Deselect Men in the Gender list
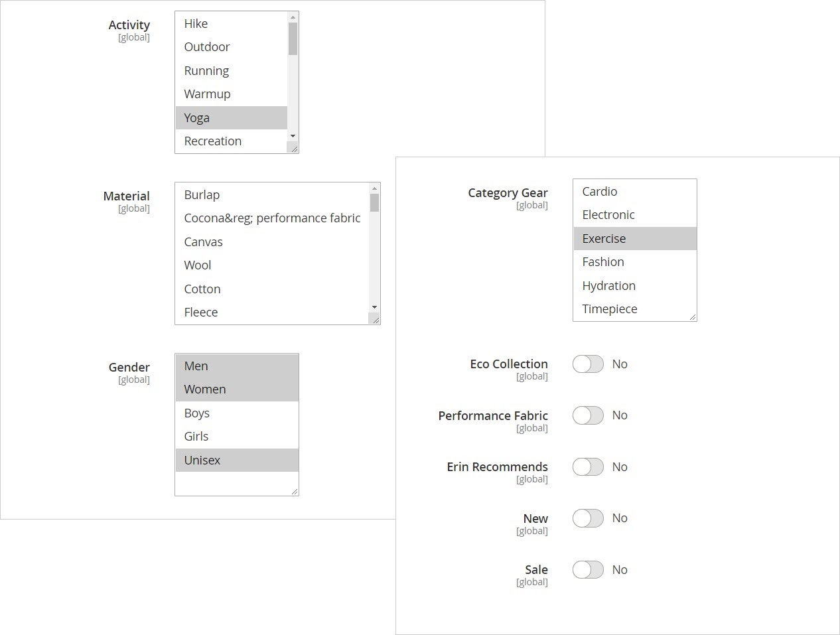 pos(196,366)
